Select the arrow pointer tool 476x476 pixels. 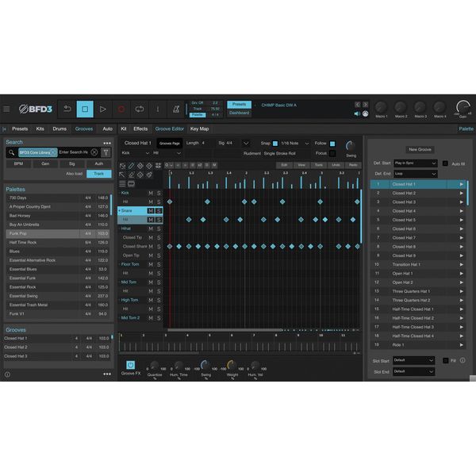pyautogui.click(x=122, y=175)
